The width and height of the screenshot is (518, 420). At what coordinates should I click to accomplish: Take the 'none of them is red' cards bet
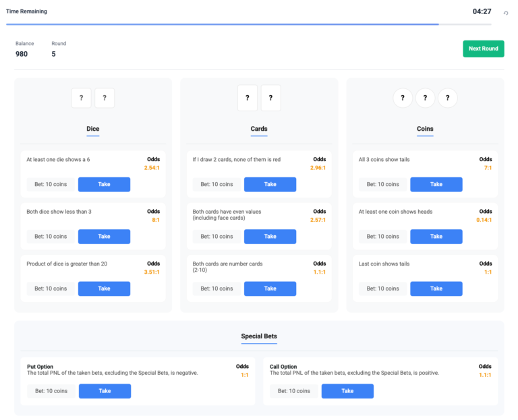[x=270, y=184]
